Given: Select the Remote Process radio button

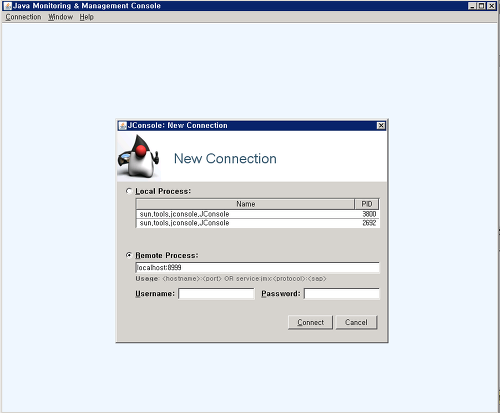Looking at the screenshot, I should click(x=129, y=255).
